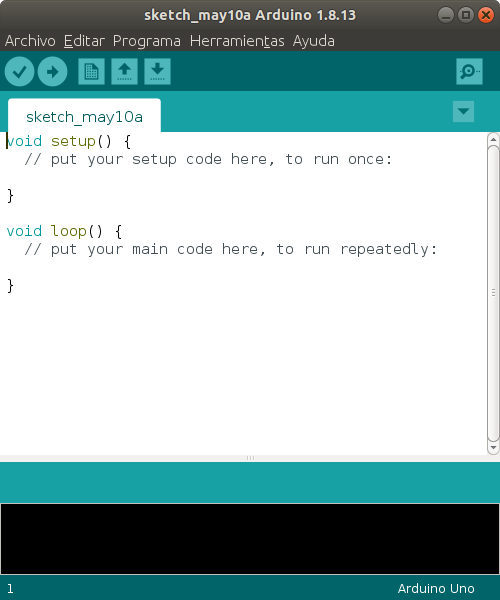Open the Ayuda menu

pos(314,41)
